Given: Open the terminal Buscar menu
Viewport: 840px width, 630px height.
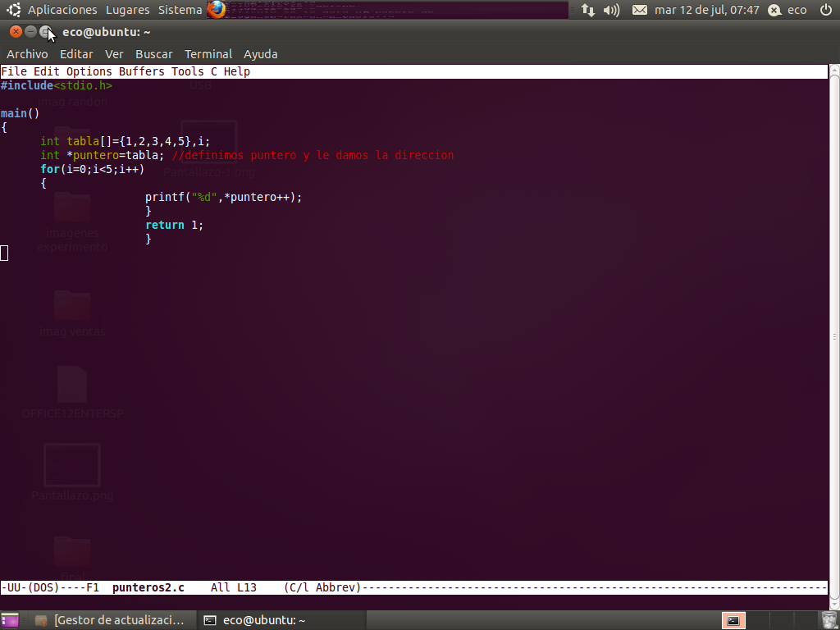Looking at the screenshot, I should tap(153, 54).
